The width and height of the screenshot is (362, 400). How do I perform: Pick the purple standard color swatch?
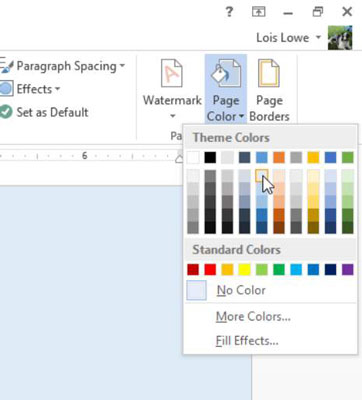[348, 269]
